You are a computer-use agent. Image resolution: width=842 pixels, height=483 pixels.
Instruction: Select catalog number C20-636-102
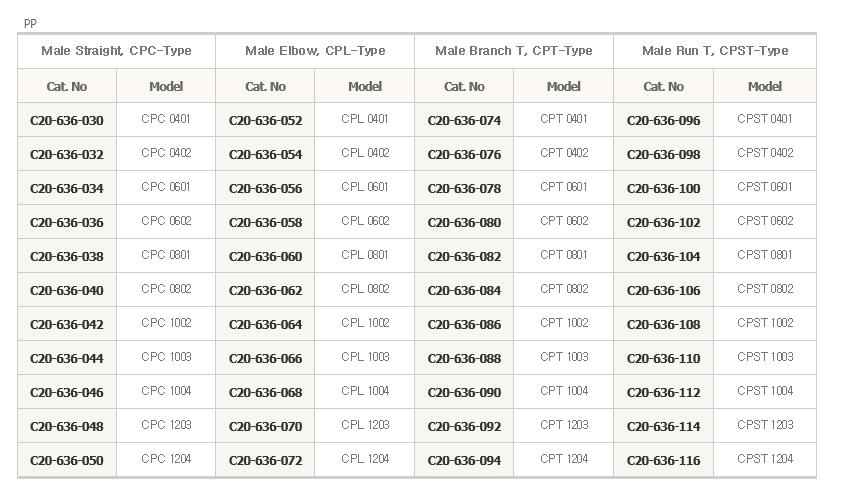(663, 222)
